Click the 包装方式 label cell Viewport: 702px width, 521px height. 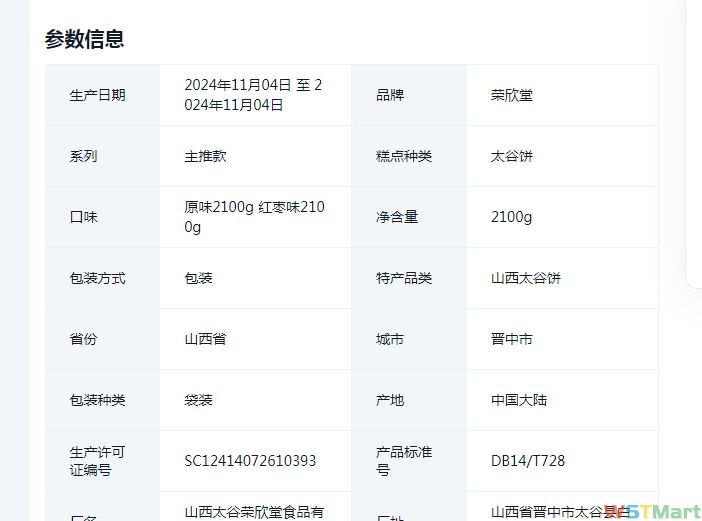pyautogui.click(x=97, y=278)
